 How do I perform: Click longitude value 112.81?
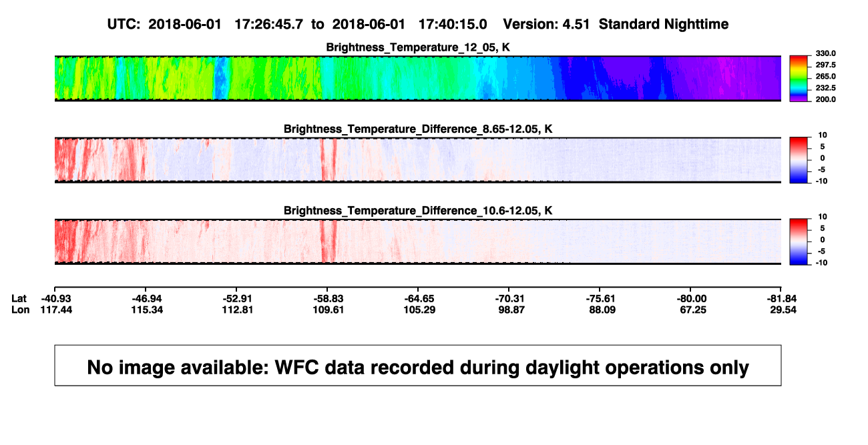[237, 310]
